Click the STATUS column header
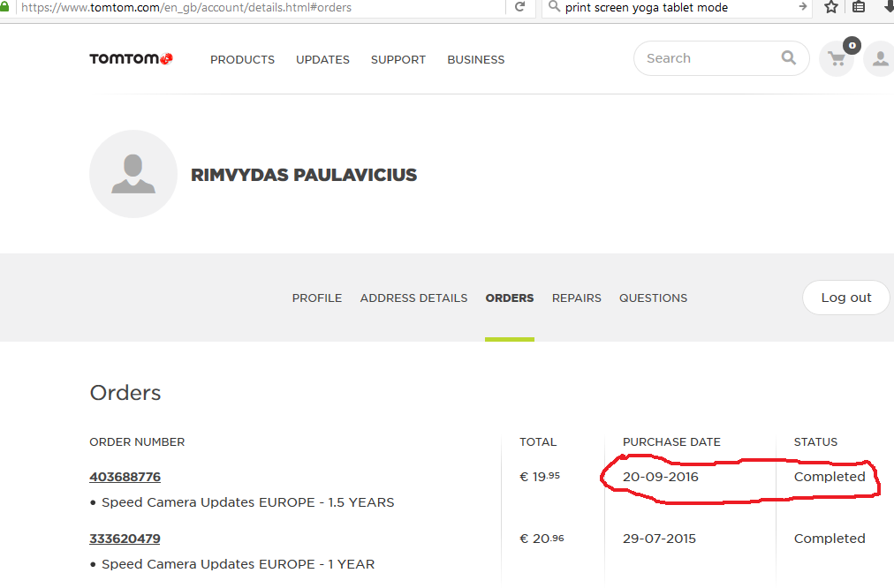894x588 pixels. [816, 442]
